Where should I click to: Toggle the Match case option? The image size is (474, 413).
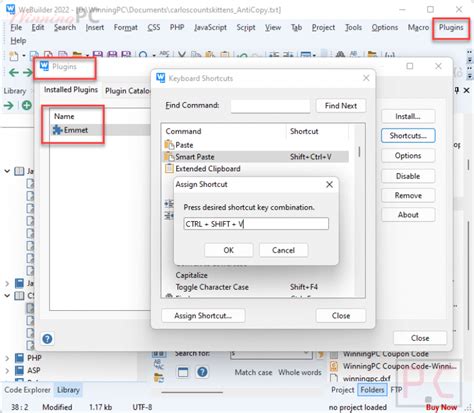(253, 372)
